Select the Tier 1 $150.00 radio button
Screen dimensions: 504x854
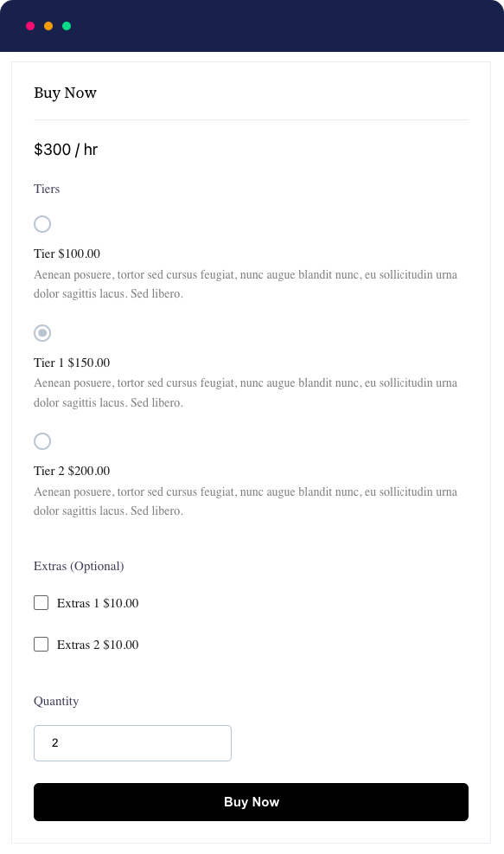[x=41, y=333]
